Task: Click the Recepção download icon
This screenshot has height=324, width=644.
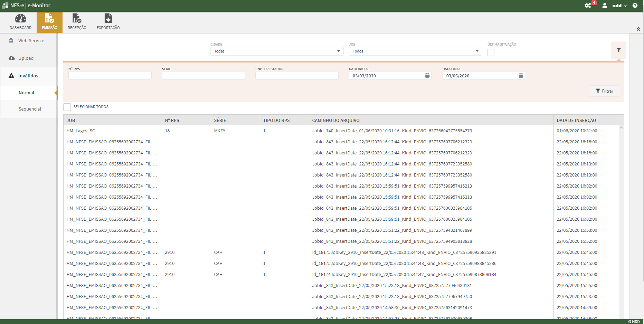Action: [x=77, y=19]
